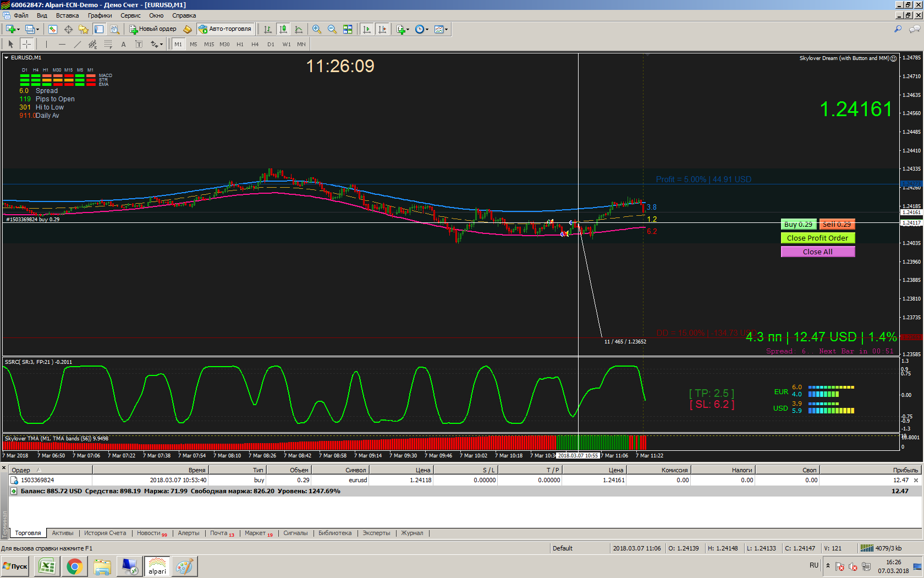Show hidden system tray icons

pos(828,565)
